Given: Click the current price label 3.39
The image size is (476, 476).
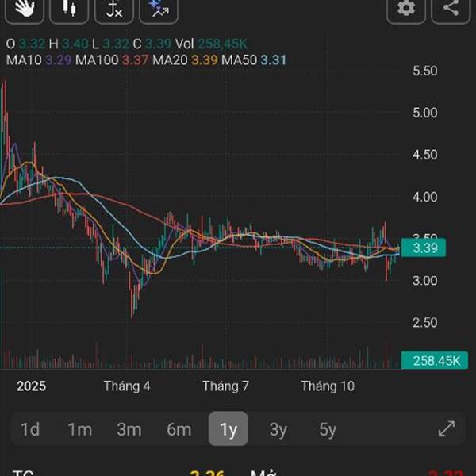Looking at the screenshot, I should click(x=424, y=248).
